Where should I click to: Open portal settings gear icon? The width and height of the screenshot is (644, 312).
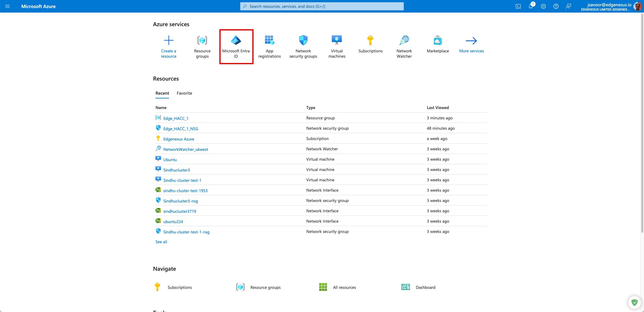543,6
